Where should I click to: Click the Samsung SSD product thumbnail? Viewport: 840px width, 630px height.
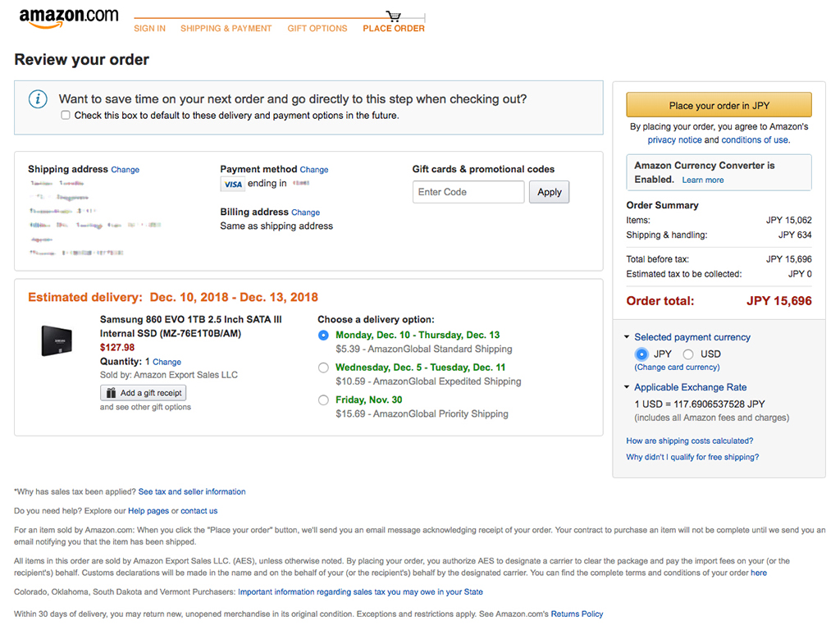click(57, 340)
